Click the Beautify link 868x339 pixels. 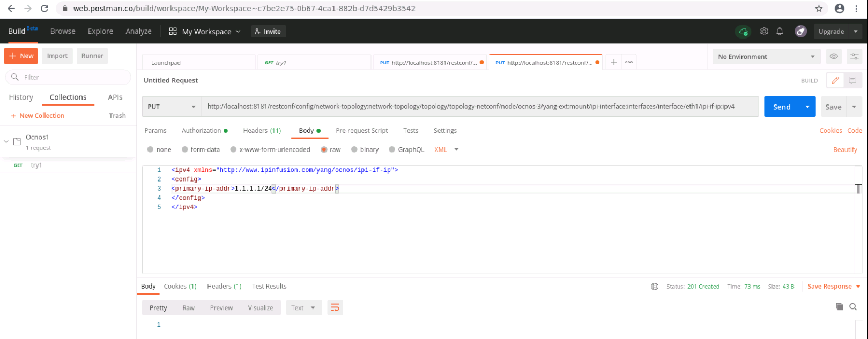845,150
